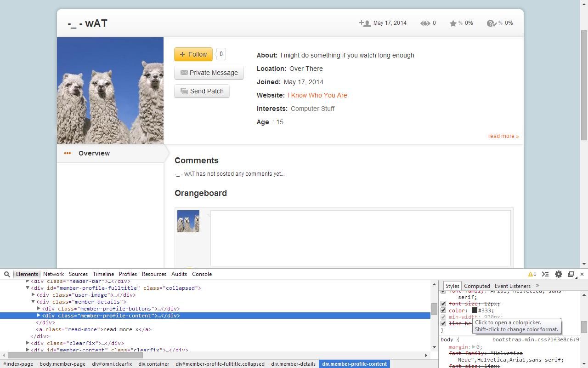Click the dock-side toggle icon in DevTools

coord(571,274)
